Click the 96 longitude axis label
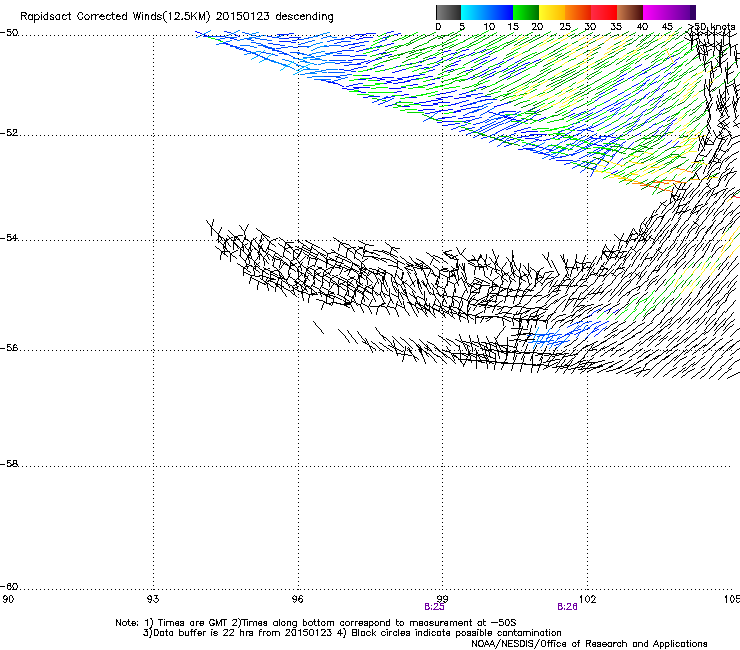The height and width of the screenshot is (650, 740). coord(297,599)
